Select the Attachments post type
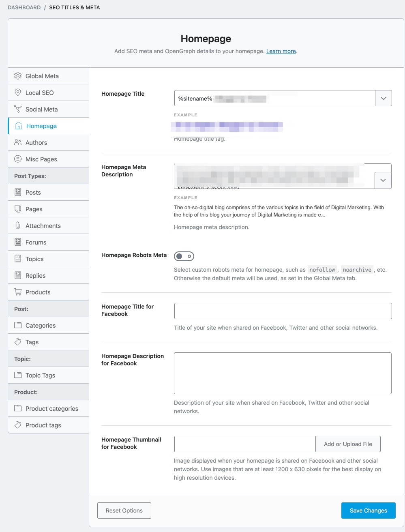405x532 pixels. click(43, 225)
